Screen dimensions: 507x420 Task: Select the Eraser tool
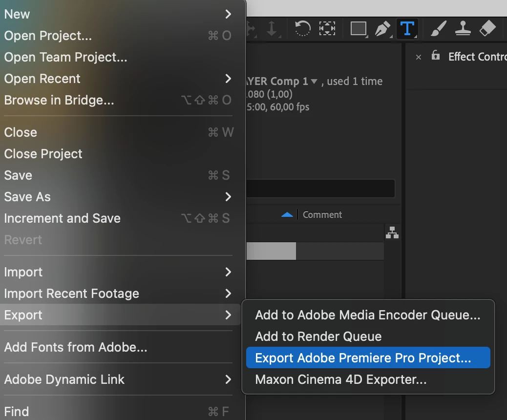point(487,28)
